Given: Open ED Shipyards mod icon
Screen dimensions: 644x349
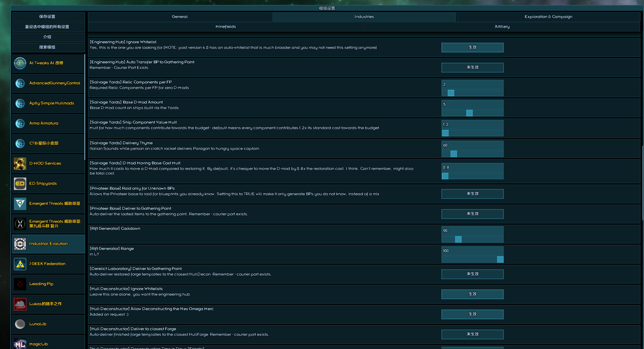Looking at the screenshot, I should click(20, 184).
